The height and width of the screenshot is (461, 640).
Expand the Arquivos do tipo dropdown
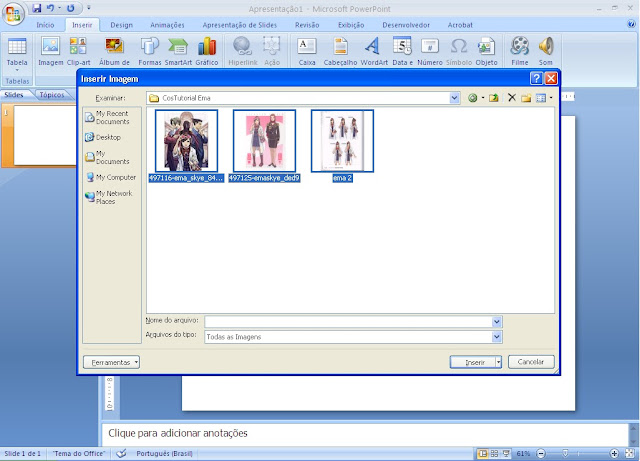click(497, 337)
